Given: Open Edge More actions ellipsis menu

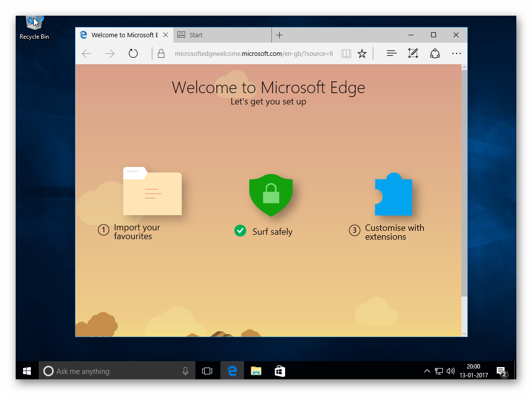Looking at the screenshot, I should (457, 53).
